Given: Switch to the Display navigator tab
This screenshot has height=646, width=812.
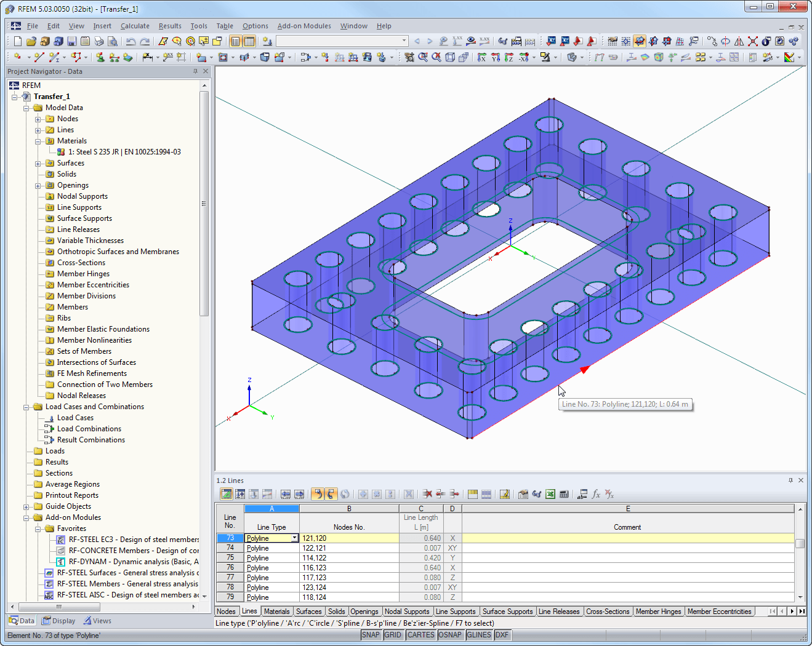Looking at the screenshot, I should tap(58, 621).
